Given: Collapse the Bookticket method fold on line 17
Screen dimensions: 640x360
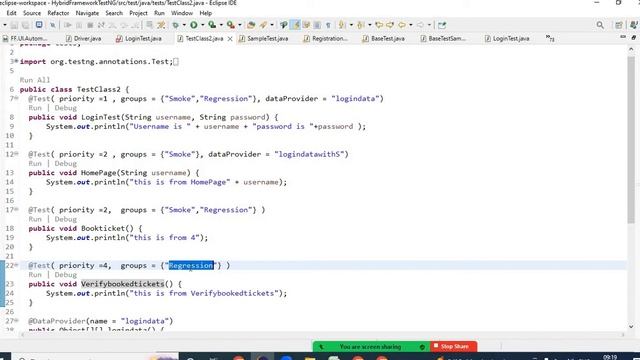Looking at the screenshot, I should coord(16,209).
